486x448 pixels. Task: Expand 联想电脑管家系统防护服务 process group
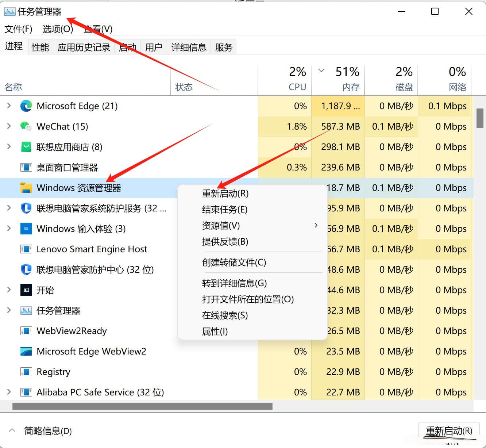[x=9, y=208]
